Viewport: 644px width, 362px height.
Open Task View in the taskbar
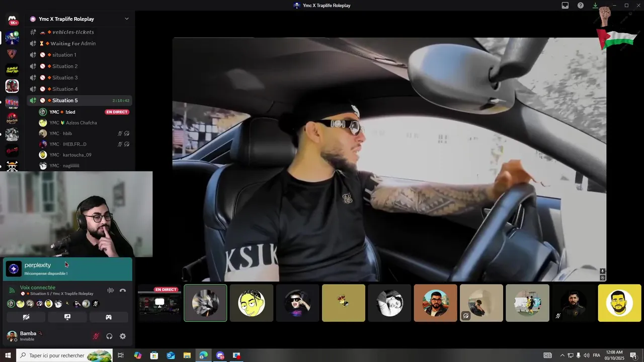[121, 355]
